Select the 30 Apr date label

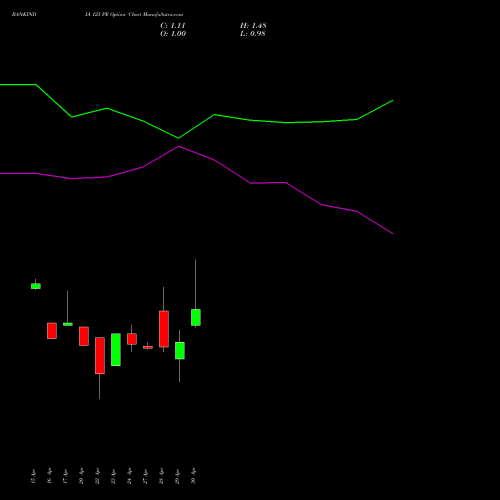click(x=193, y=476)
